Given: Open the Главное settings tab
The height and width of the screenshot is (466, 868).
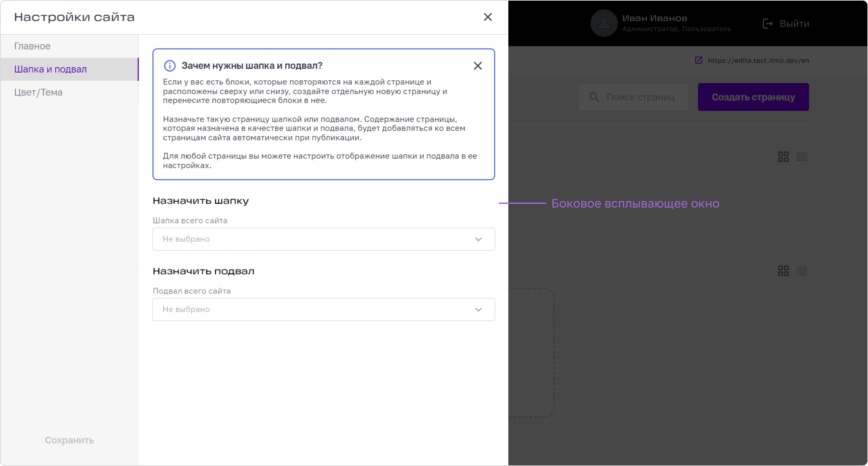Looking at the screenshot, I should 69,46.
